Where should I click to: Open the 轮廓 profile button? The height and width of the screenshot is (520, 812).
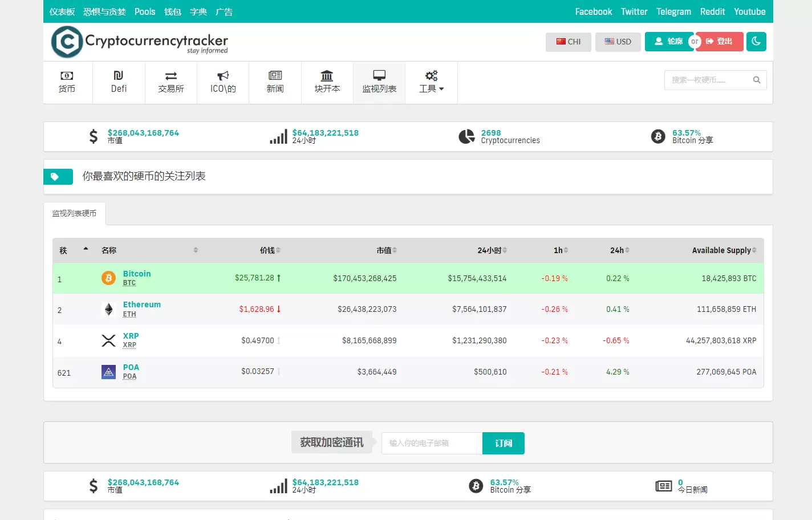[668, 42]
